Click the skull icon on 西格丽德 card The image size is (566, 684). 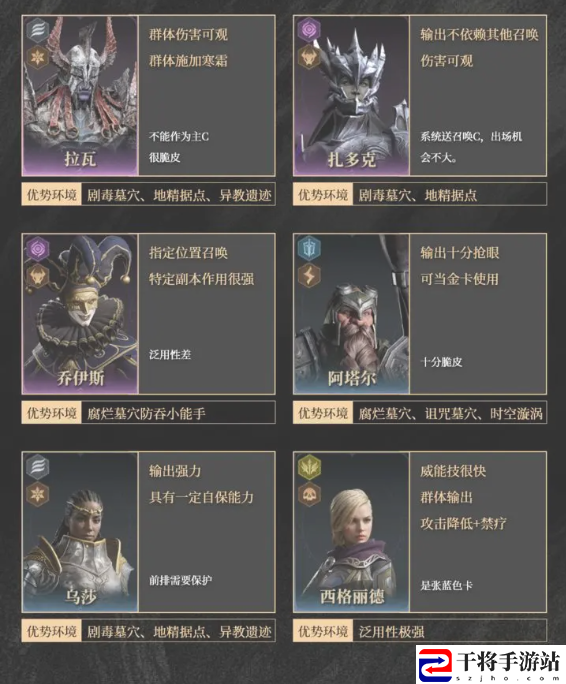pos(309,494)
